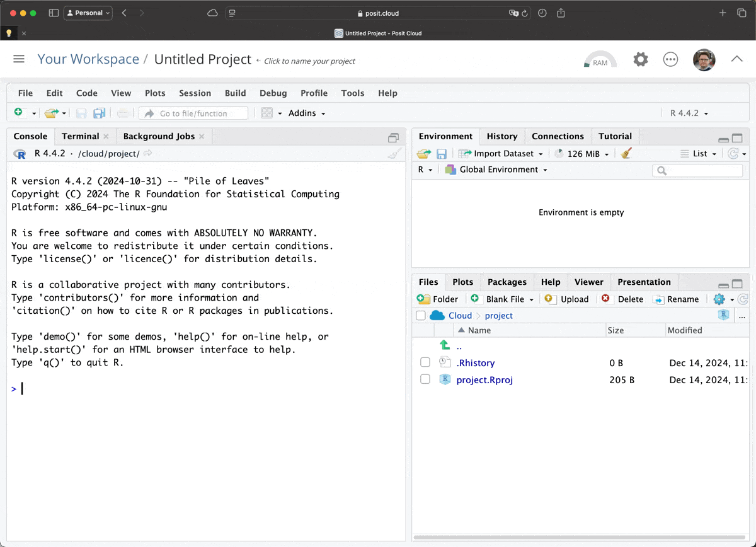Click the Go to file/function field
The height and width of the screenshot is (547, 756).
tap(193, 113)
